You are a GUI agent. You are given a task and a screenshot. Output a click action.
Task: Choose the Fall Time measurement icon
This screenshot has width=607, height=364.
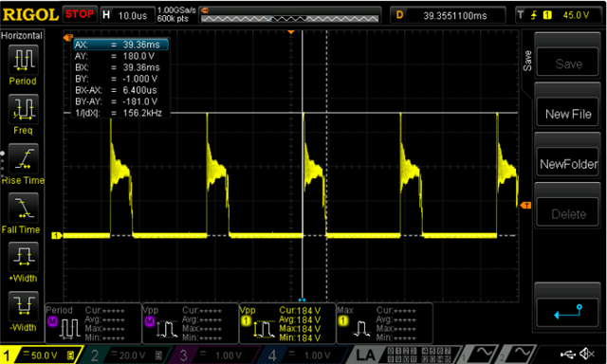click(x=23, y=208)
